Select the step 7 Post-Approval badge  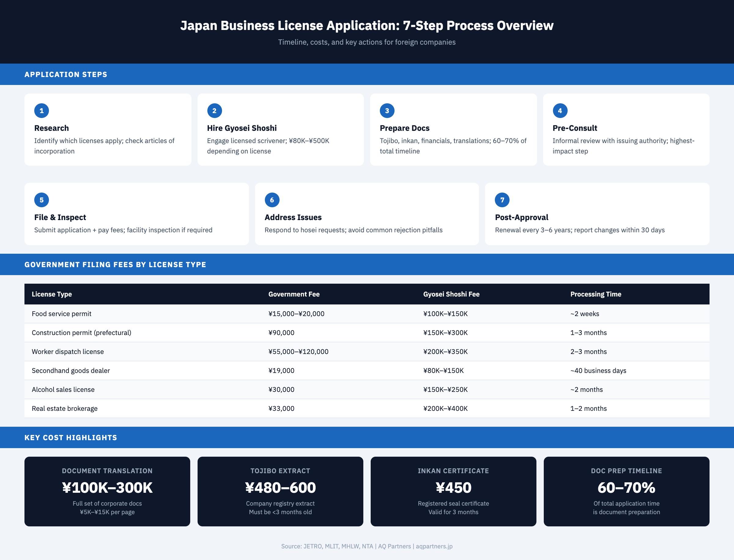pyautogui.click(x=502, y=200)
